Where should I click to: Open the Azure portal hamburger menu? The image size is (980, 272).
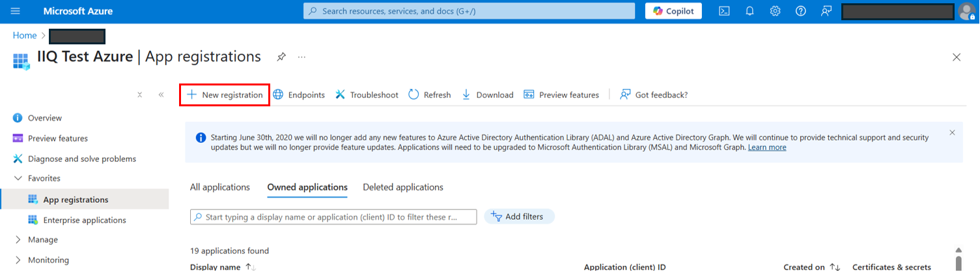[16, 11]
